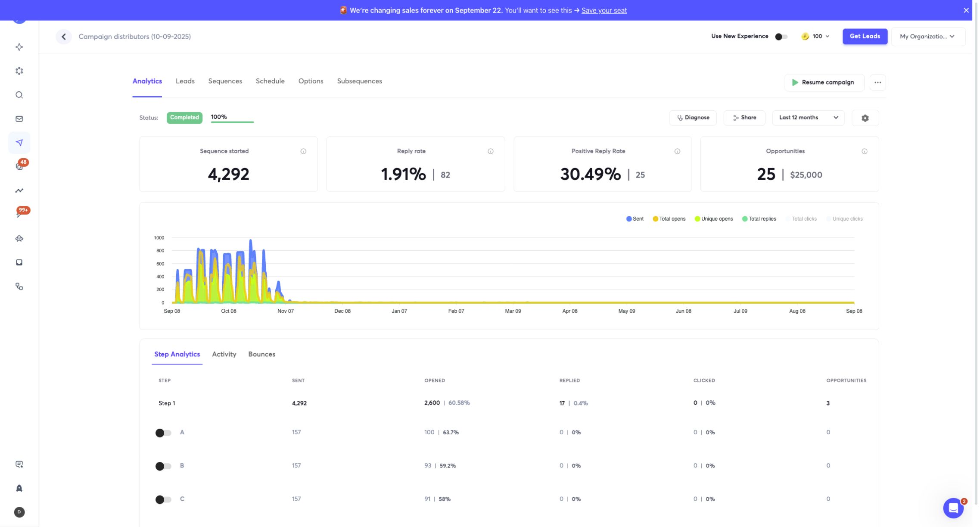Open the connected-squares integrations sidebar icon
The height and width of the screenshot is (527, 980).
pyautogui.click(x=19, y=286)
